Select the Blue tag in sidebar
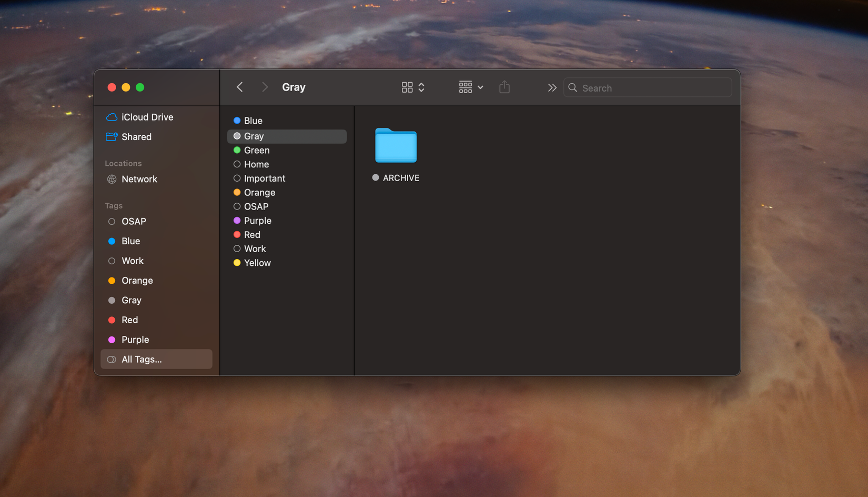This screenshot has height=497, width=868. point(156,241)
